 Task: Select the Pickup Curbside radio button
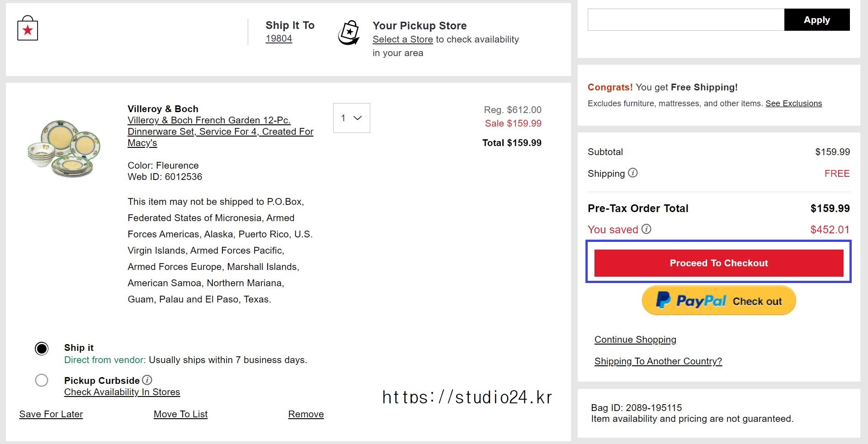click(42, 380)
